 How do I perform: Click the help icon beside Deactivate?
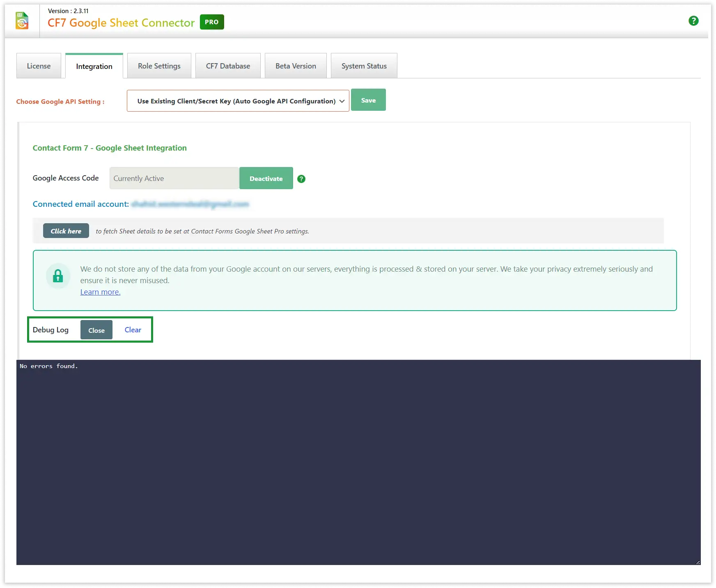[x=301, y=179]
